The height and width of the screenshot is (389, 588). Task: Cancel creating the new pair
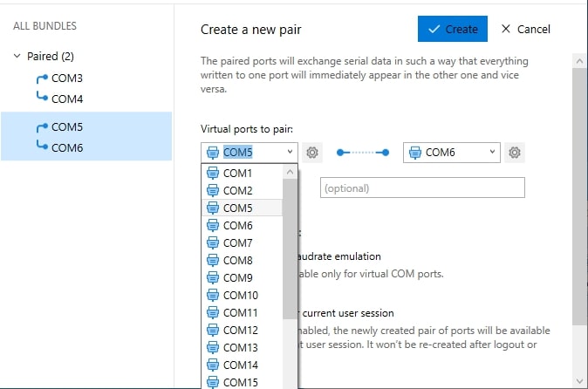point(526,29)
